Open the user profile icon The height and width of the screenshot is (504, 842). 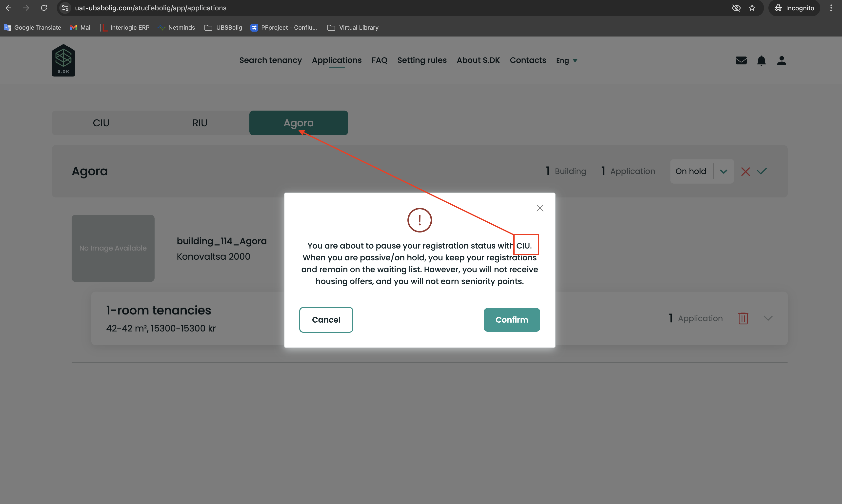pyautogui.click(x=782, y=60)
